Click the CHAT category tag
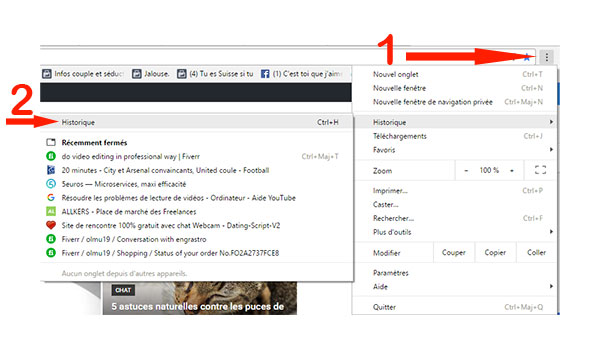The image size is (600, 360). (x=123, y=290)
